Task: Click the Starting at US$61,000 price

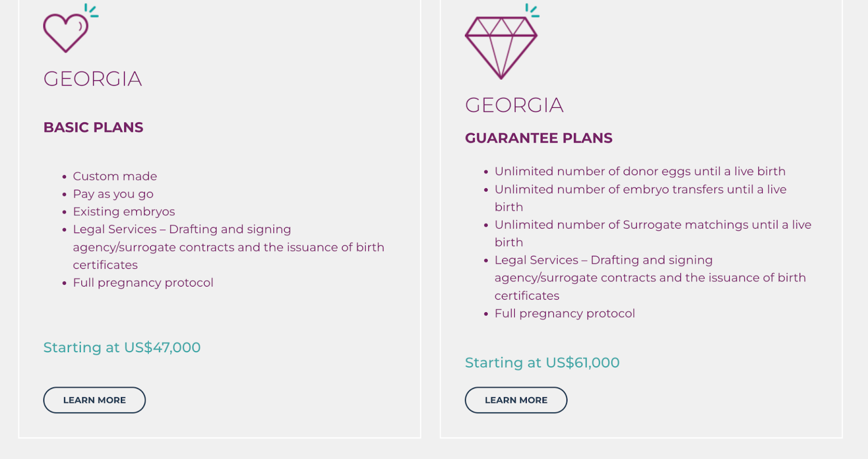Action: [542, 363]
